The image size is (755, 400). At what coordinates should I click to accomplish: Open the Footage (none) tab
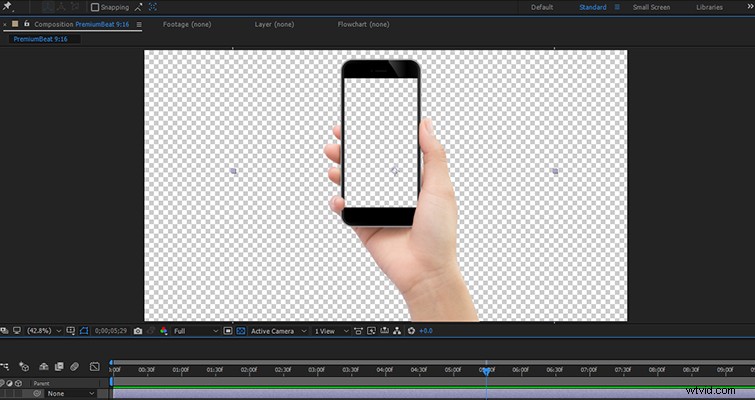[187, 24]
